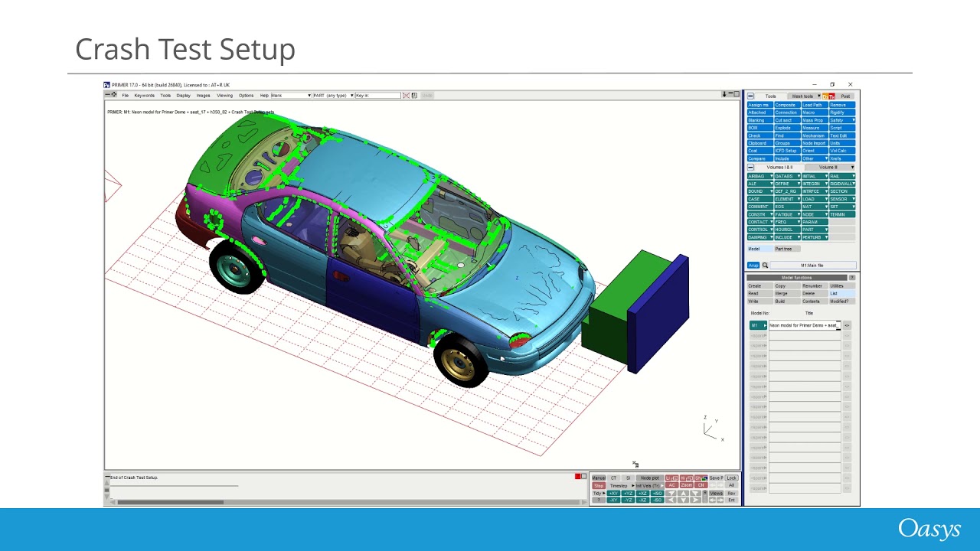Click the Li line display mode button
The height and width of the screenshot is (551, 980).
[x=671, y=478]
